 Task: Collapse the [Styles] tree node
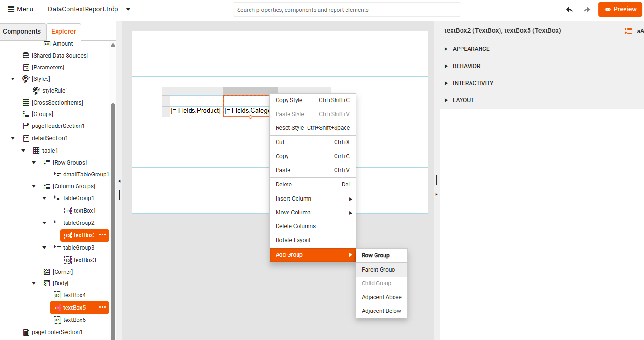pos(12,78)
